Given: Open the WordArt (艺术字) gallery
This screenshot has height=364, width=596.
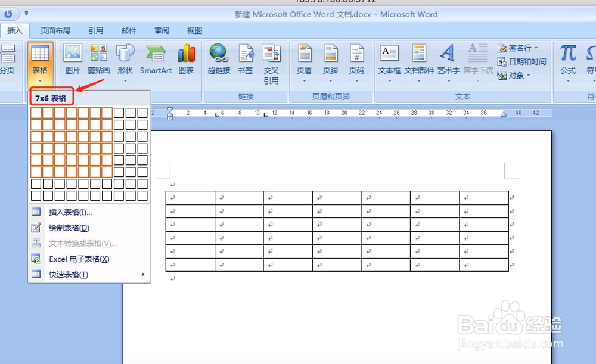Looking at the screenshot, I should 449,63.
